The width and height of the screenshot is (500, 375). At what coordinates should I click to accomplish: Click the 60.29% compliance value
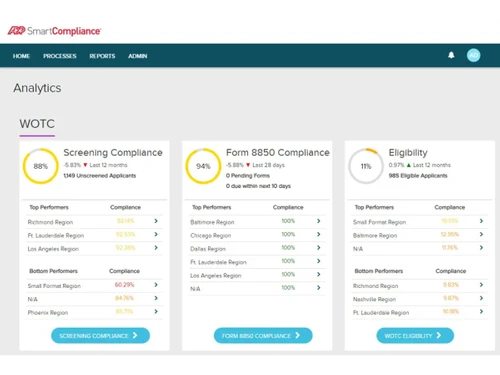[x=124, y=285]
